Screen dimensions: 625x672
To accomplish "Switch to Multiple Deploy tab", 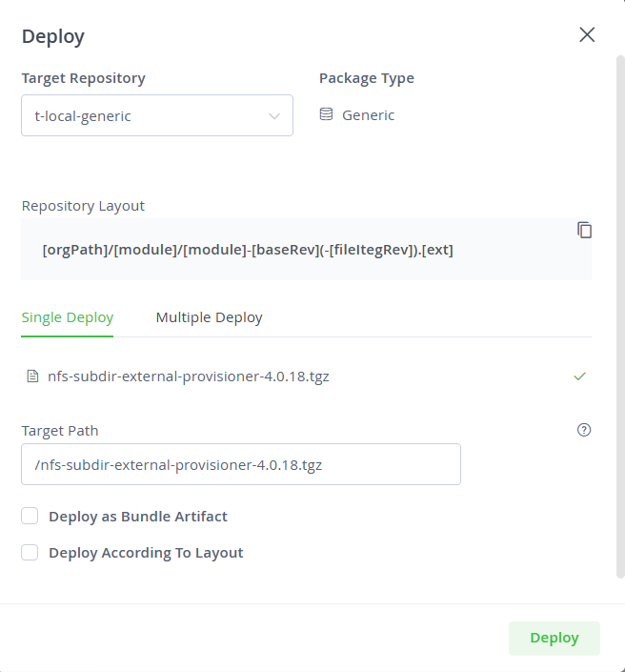I will click(209, 317).
